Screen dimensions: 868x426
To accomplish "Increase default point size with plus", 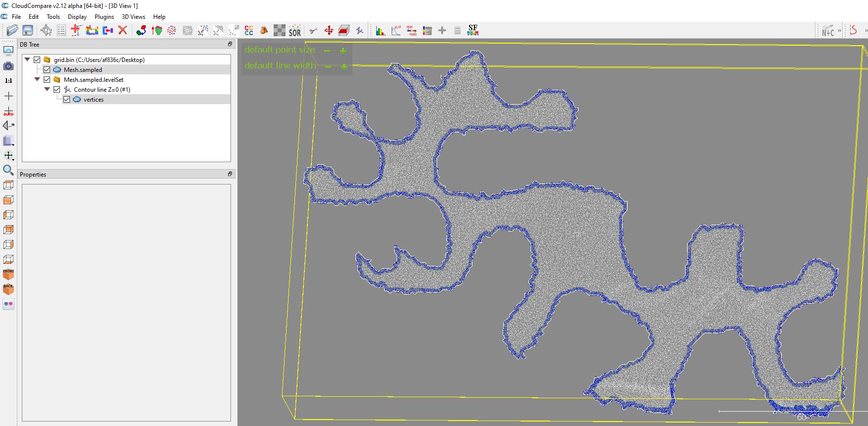I will tap(343, 51).
